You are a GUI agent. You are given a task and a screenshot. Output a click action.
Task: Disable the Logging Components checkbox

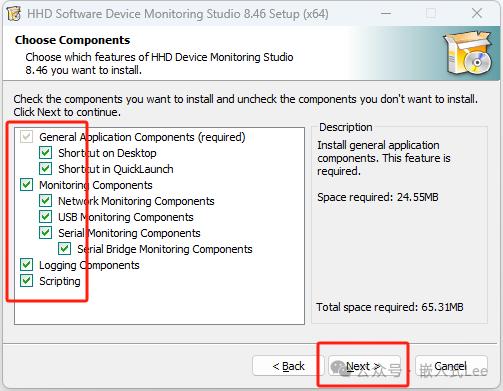pyautogui.click(x=26, y=265)
